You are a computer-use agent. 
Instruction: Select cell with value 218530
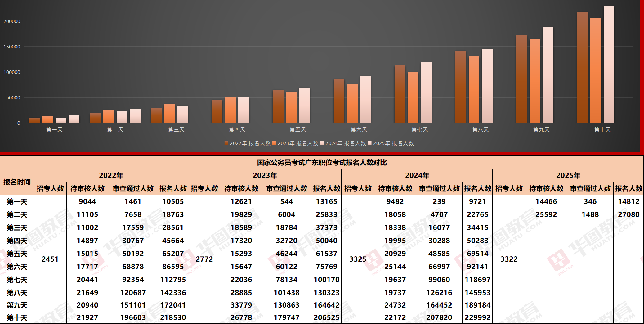click(x=173, y=317)
